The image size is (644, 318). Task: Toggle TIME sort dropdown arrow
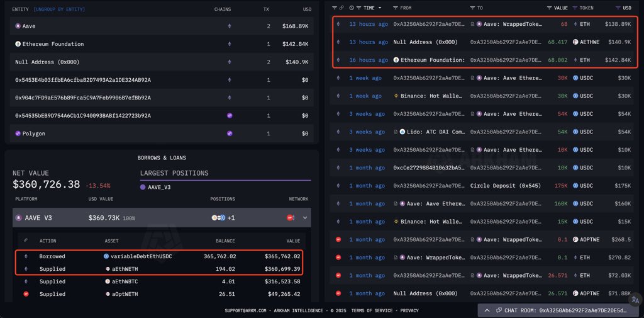pyautogui.click(x=379, y=8)
